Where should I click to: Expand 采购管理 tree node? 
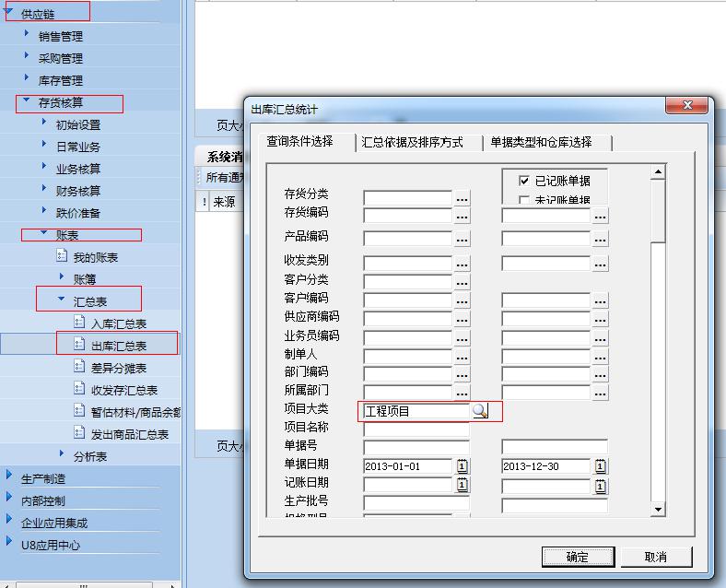pos(27,55)
